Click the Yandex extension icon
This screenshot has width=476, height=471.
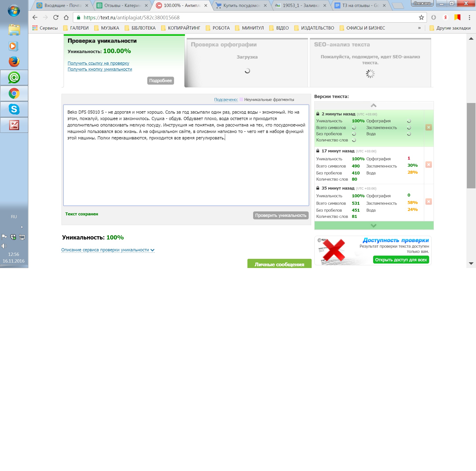(x=445, y=17)
